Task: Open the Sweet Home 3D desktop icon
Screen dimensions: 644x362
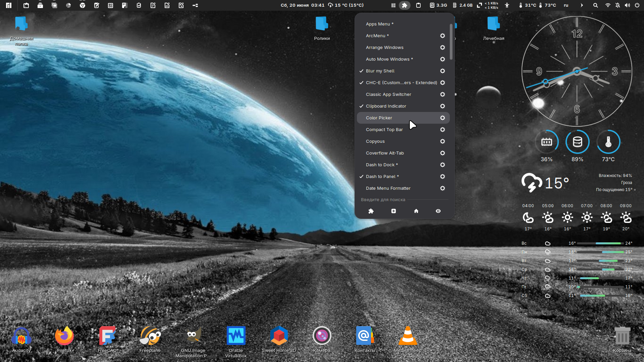Action: click(279, 340)
